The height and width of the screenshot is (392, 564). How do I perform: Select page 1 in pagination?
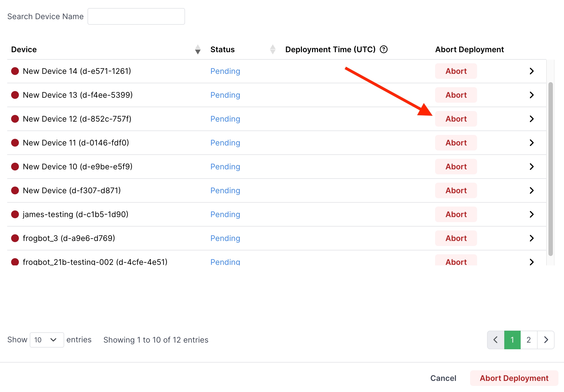[512, 340]
